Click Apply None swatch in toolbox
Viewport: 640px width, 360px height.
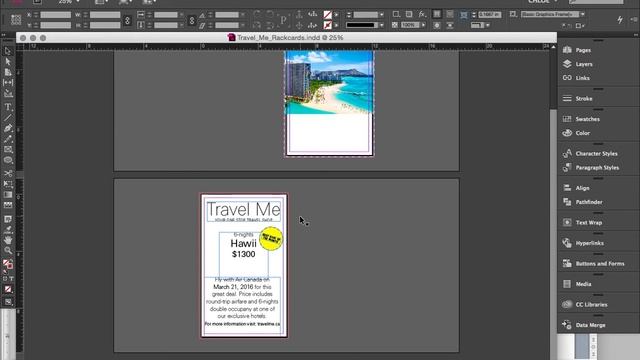click(8, 289)
